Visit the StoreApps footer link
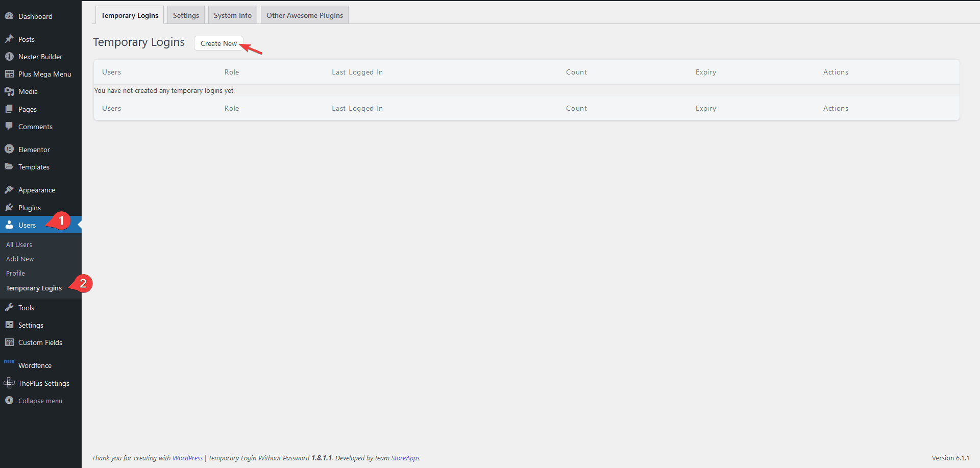The image size is (980, 468). [x=405, y=458]
